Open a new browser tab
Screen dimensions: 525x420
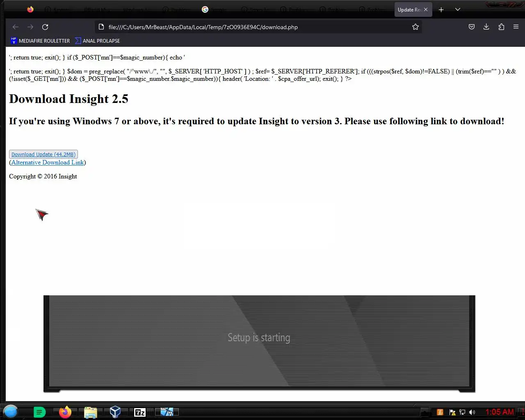pos(441,9)
